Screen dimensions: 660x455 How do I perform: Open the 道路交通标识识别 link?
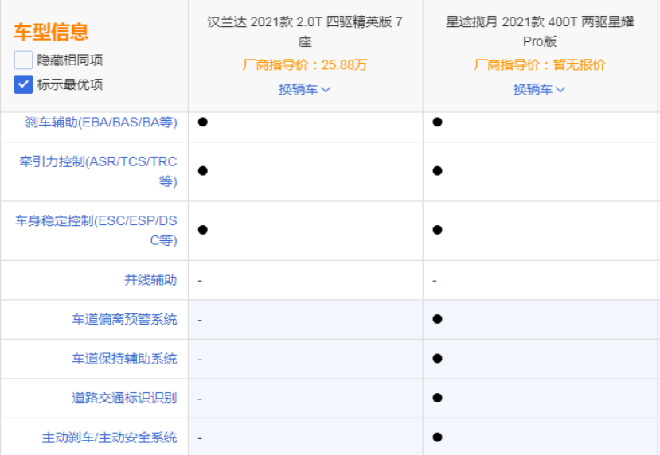click(x=124, y=398)
